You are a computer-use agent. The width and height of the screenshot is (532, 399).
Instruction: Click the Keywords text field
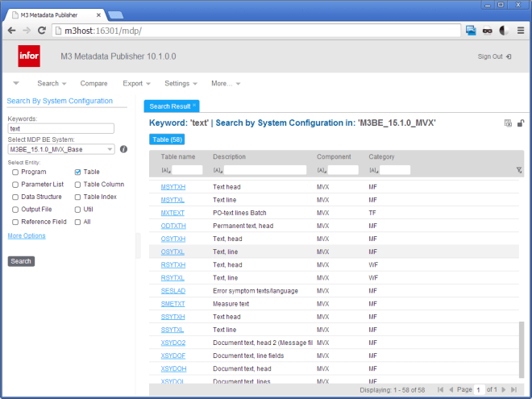point(60,128)
